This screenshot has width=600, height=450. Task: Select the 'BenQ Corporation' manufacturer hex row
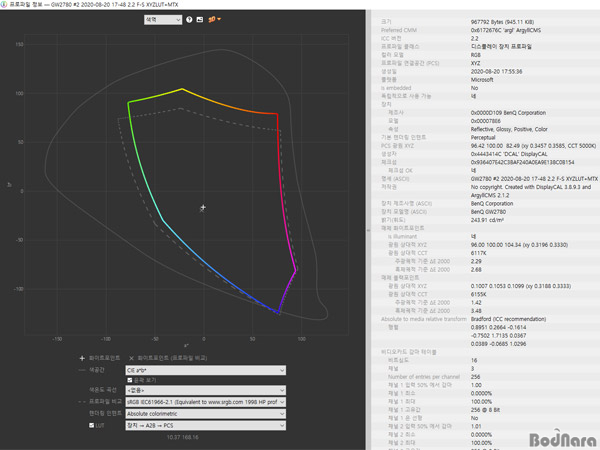pos(508,112)
